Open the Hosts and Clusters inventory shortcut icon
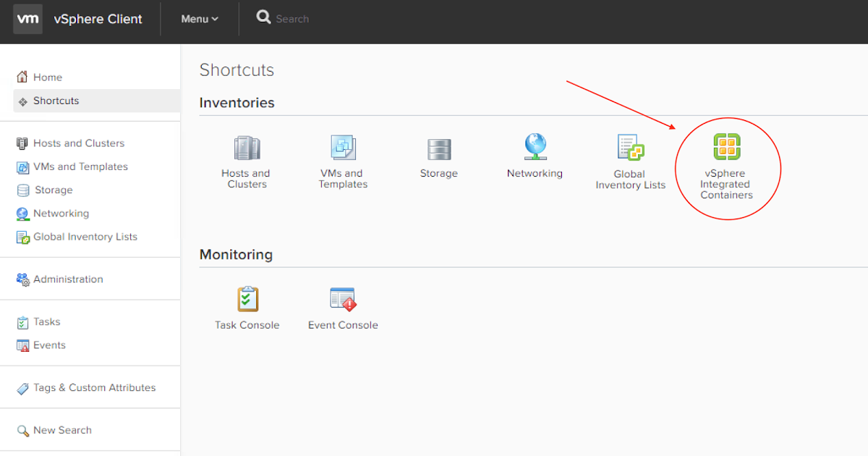This screenshot has height=456, width=868. [247, 148]
